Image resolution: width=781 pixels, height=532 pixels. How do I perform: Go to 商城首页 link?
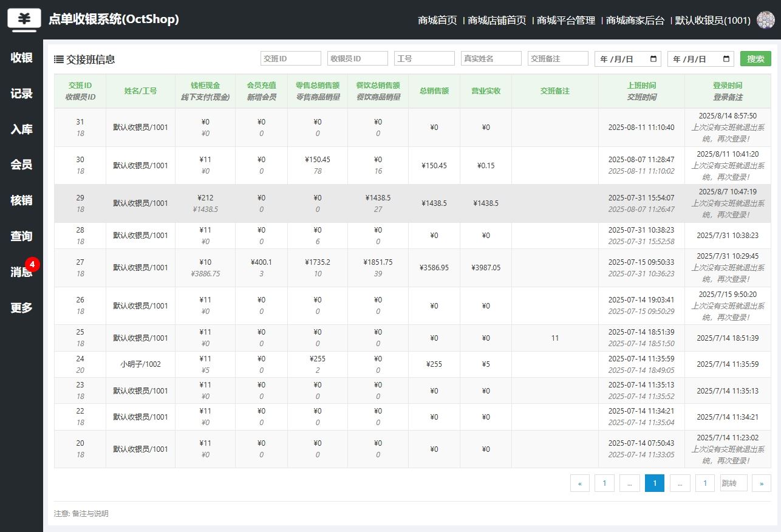(x=437, y=20)
